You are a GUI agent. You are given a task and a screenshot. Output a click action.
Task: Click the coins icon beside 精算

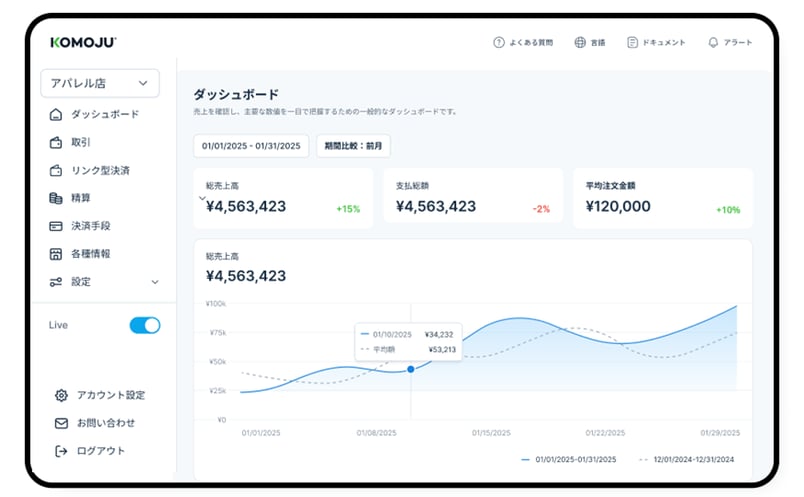pyautogui.click(x=55, y=198)
